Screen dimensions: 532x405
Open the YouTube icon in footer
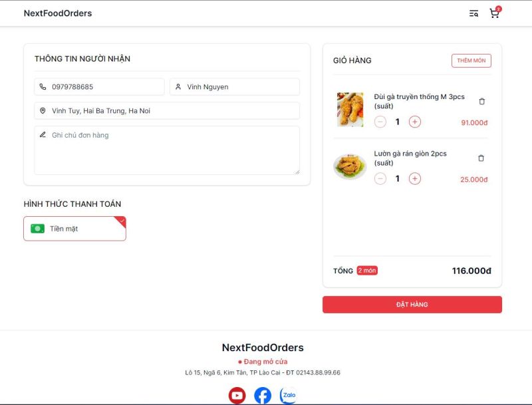[237, 395]
